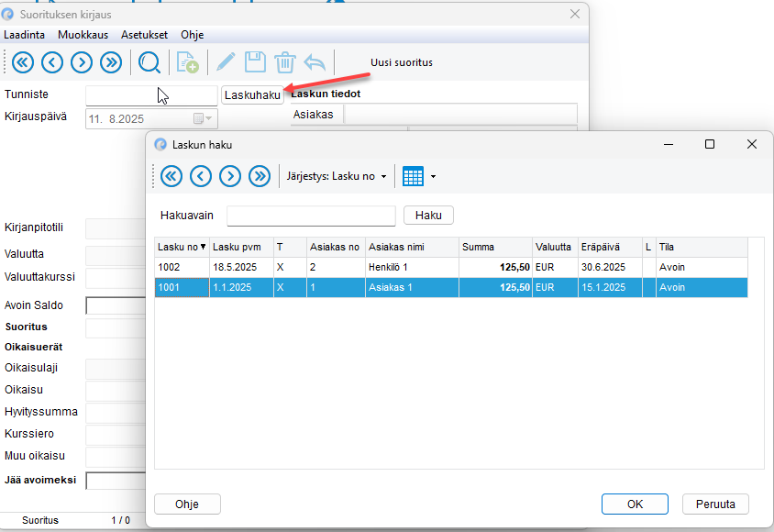Click the Asiakas no column header
The height and width of the screenshot is (532, 774).
tap(336, 247)
